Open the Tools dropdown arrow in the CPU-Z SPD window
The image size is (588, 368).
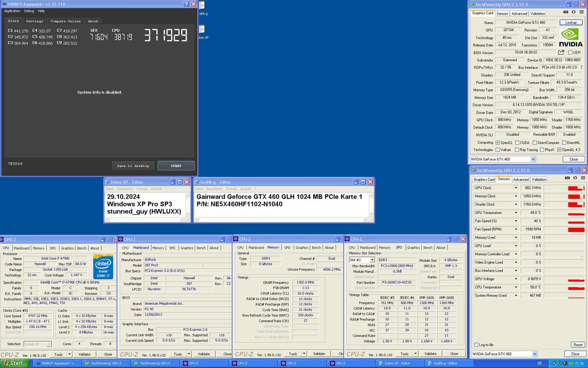pyautogui.click(x=415, y=354)
